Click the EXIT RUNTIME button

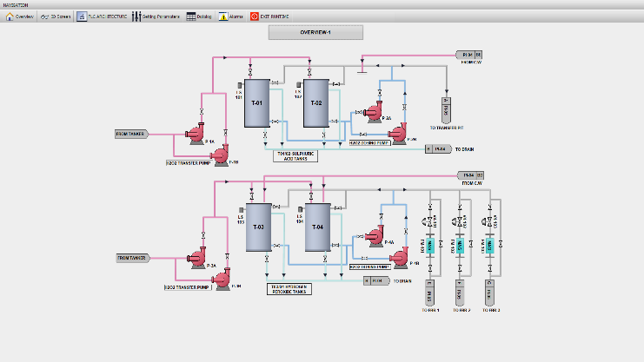tap(269, 16)
